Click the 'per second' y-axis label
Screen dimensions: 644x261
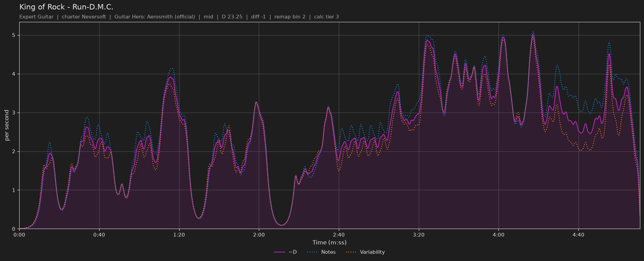tap(7, 125)
